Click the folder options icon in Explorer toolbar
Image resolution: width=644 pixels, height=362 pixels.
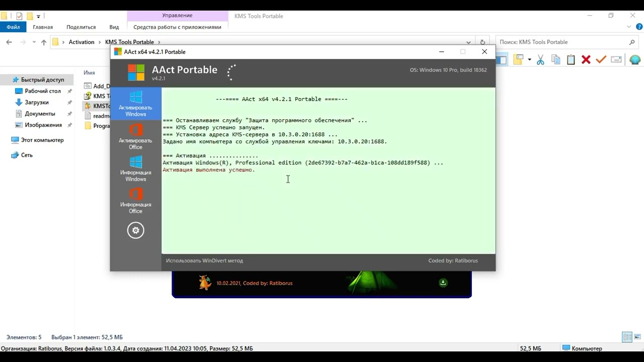tap(518, 59)
